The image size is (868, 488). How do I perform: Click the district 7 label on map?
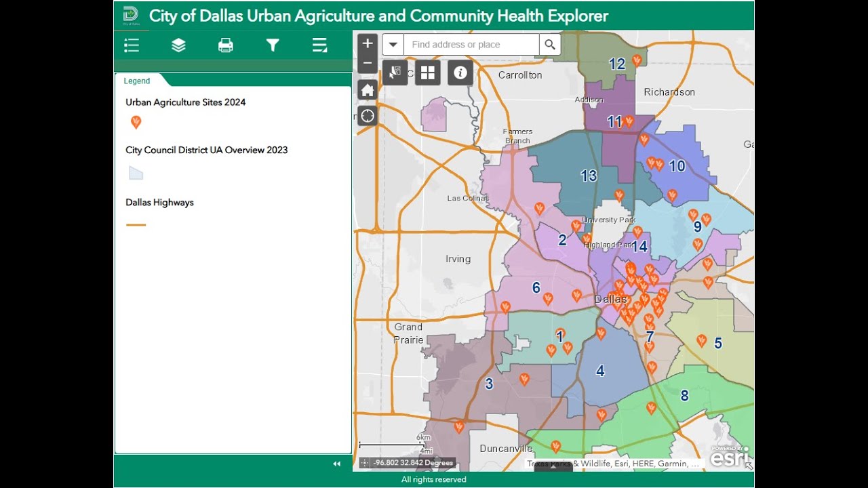(x=650, y=337)
